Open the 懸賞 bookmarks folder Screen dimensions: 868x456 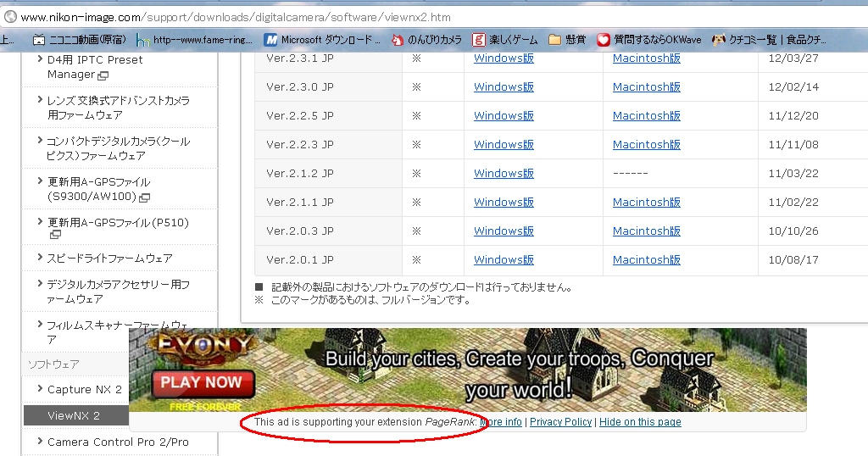(567, 40)
